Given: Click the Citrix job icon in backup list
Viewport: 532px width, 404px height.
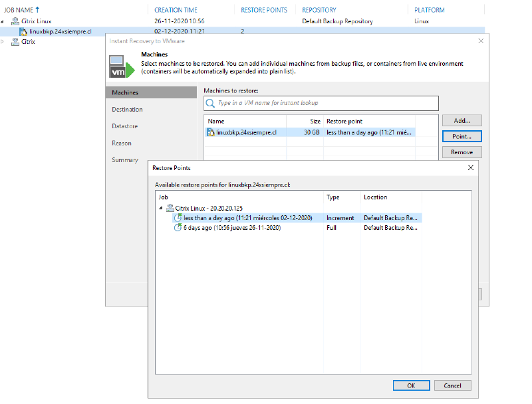Looking at the screenshot, I should point(15,42).
